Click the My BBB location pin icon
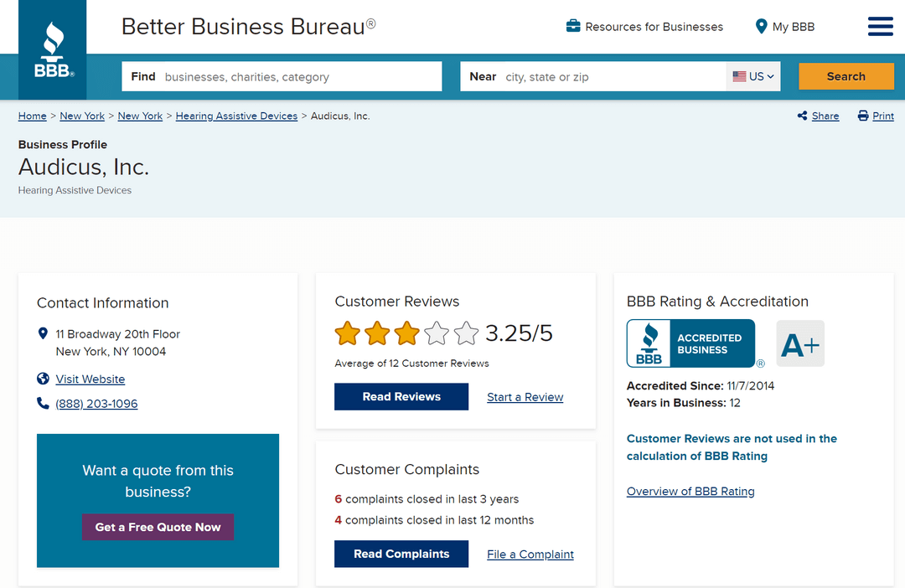This screenshot has height=588, width=905. click(x=761, y=27)
